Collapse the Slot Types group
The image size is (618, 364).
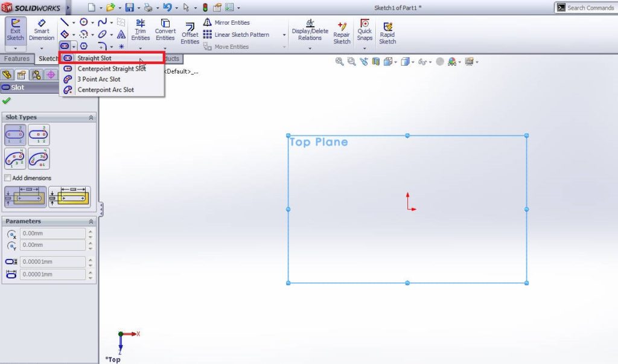coord(92,117)
